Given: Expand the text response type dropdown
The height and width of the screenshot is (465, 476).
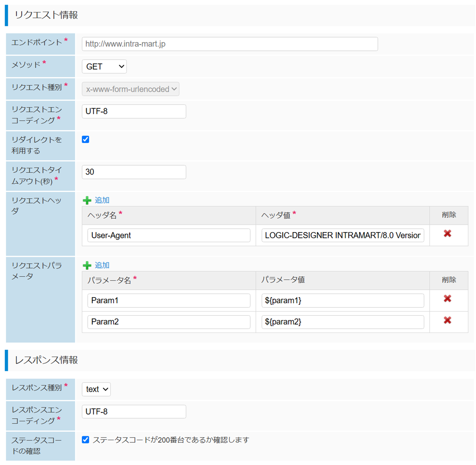Looking at the screenshot, I should click(x=96, y=389).
